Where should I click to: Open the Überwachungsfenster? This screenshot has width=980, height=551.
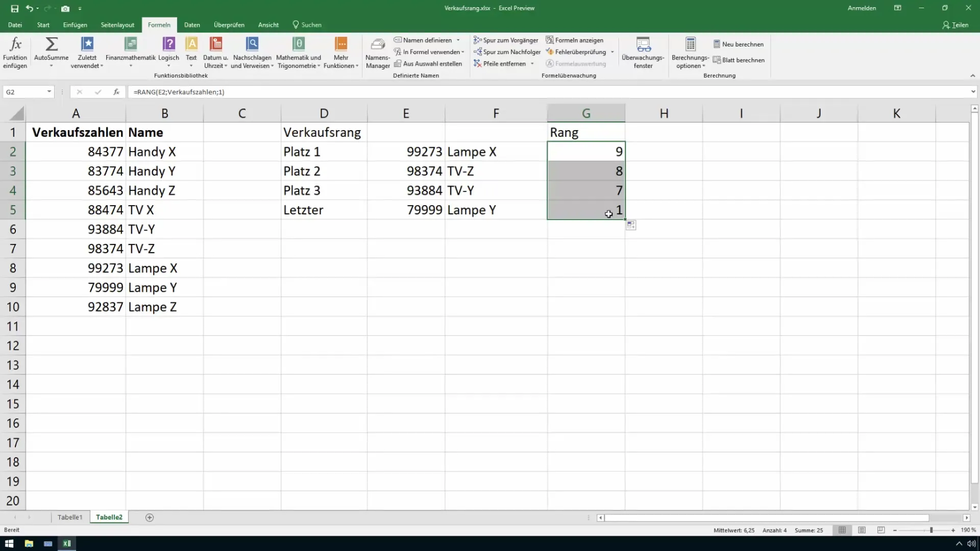click(643, 53)
